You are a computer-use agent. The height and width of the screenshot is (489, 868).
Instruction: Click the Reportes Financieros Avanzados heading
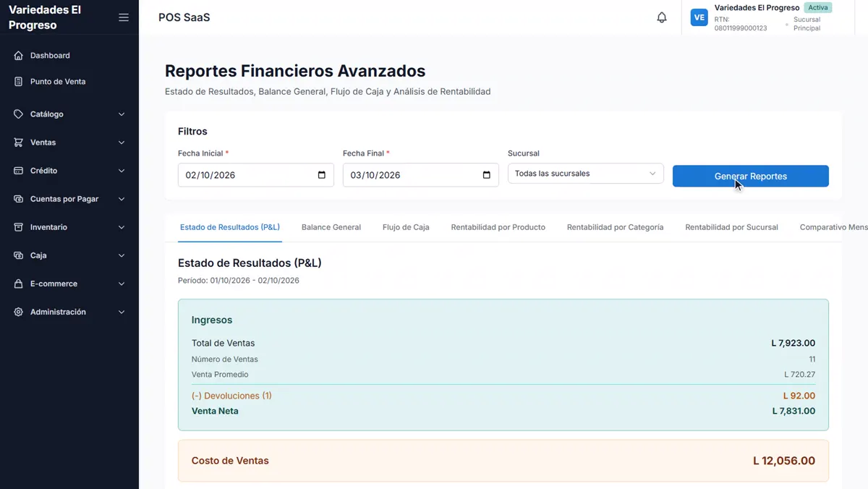point(295,71)
